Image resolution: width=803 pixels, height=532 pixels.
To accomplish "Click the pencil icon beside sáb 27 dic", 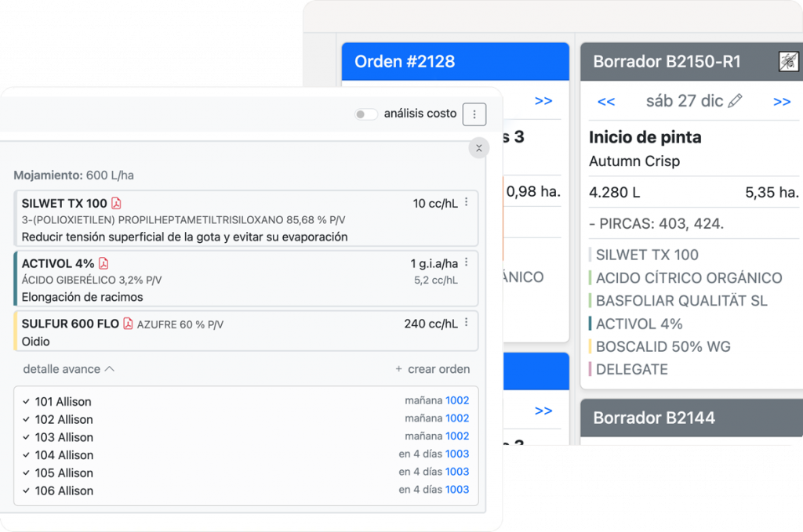I will pyautogui.click(x=735, y=101).
